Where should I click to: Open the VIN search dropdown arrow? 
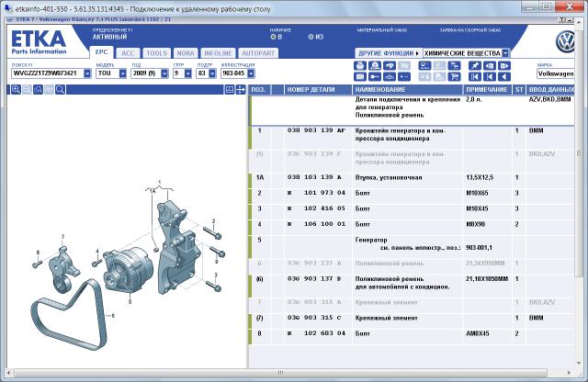(87, 73)
